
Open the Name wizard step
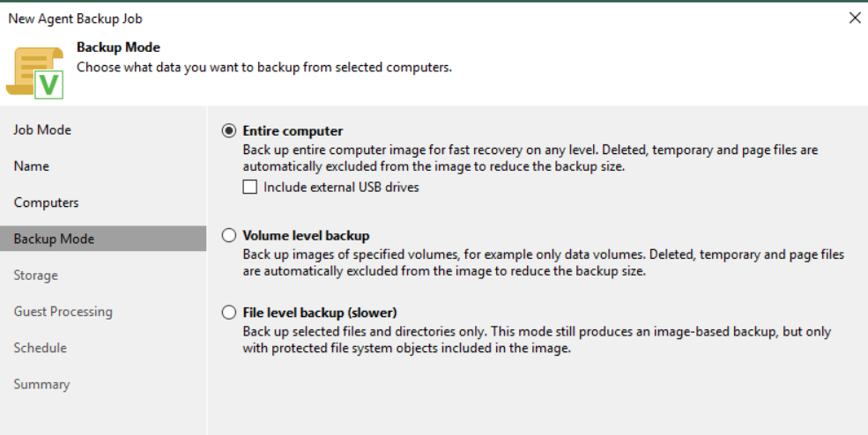tap(32, 166)
